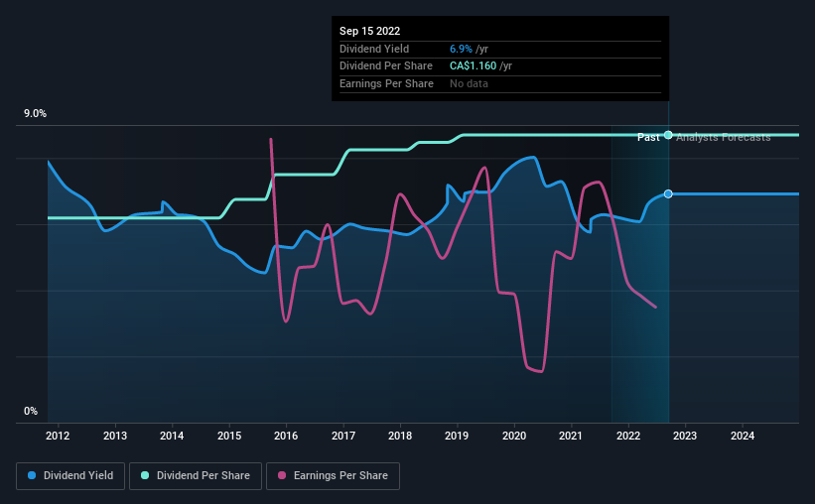Click the 2019 x-axis year label
This screenshot has width=815, height=504.
[457, 436]
